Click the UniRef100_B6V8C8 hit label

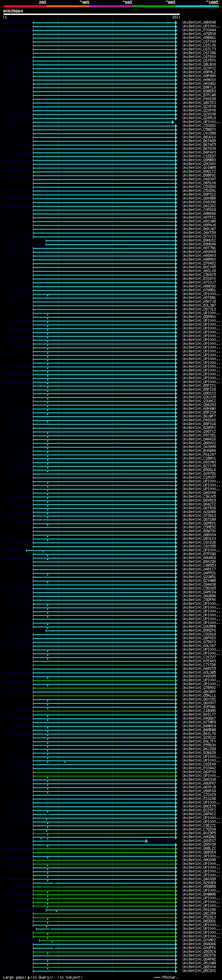pos(199,500)
